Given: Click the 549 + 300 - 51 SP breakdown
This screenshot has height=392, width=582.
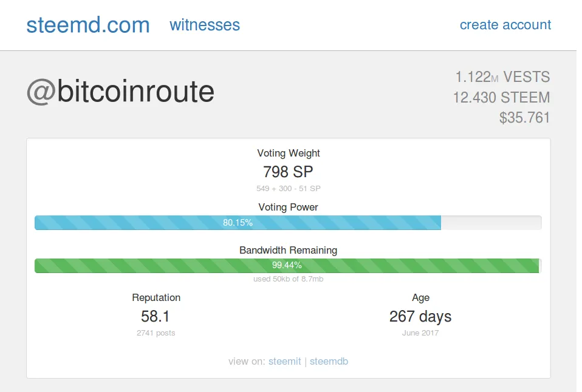Looking at the screenshot, I should coord(288,189).
